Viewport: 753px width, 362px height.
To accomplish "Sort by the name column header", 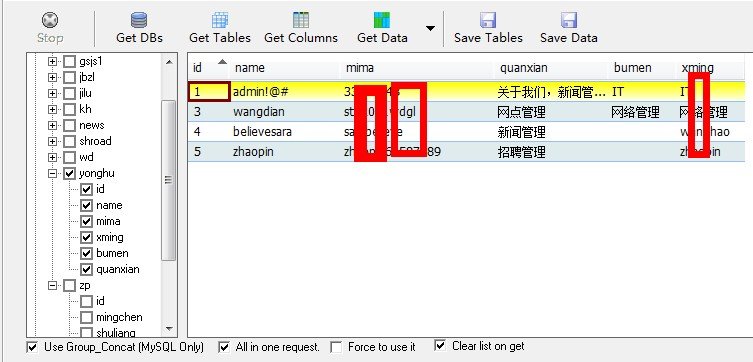I will [x=285, y=68].
